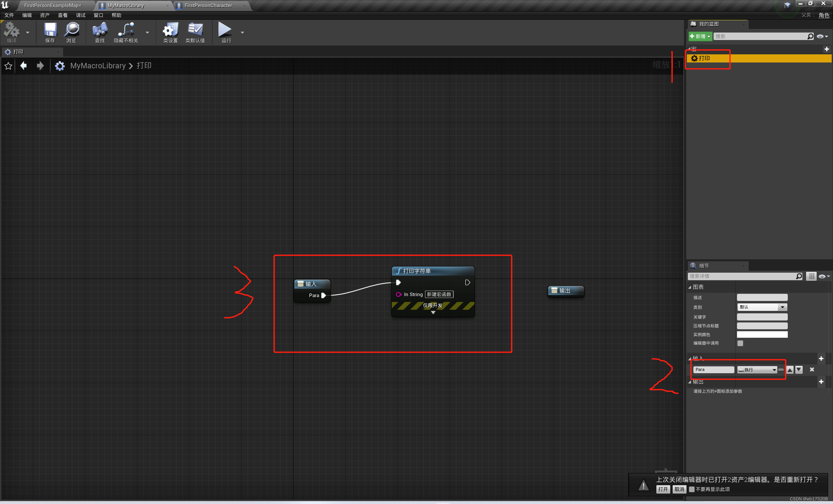This screenshot has width=833, height=504.
Task: Click the bookmark star icon
Action: point(8,66)
